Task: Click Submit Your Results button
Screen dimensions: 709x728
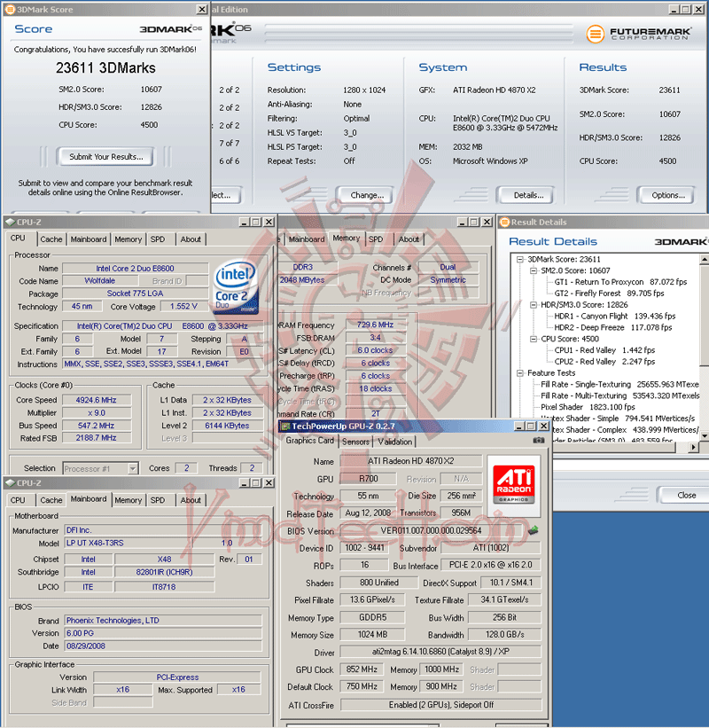Action: pyautogui.click(x=106, y=157)
